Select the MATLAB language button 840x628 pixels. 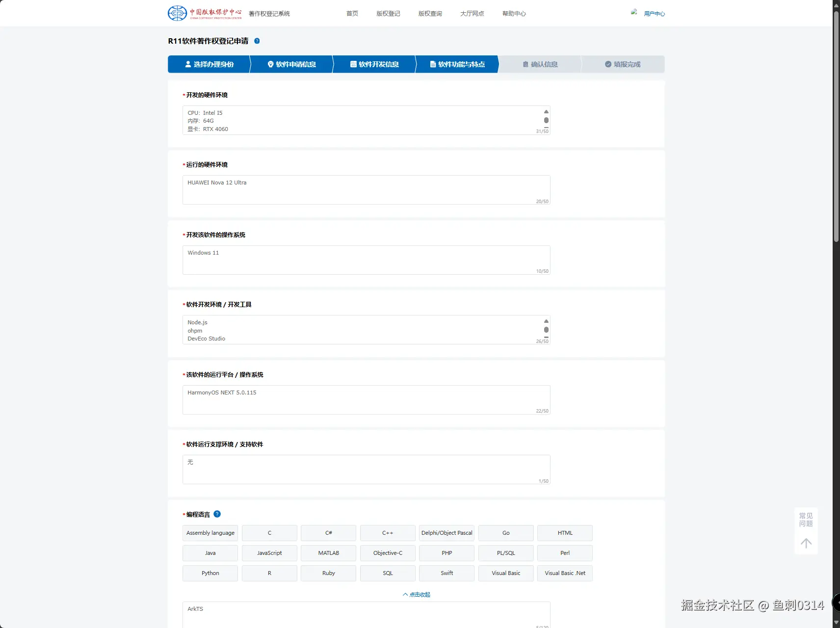pos(328,553)
